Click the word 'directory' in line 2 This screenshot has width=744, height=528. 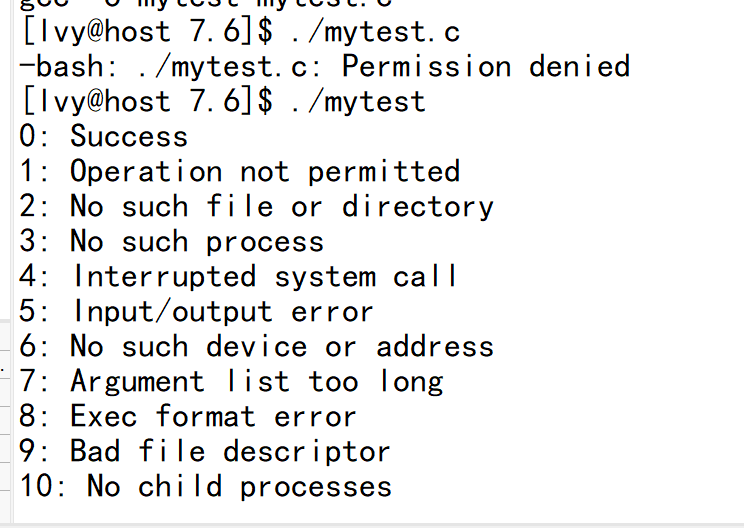pyautogui.click(x=418, y=207)
